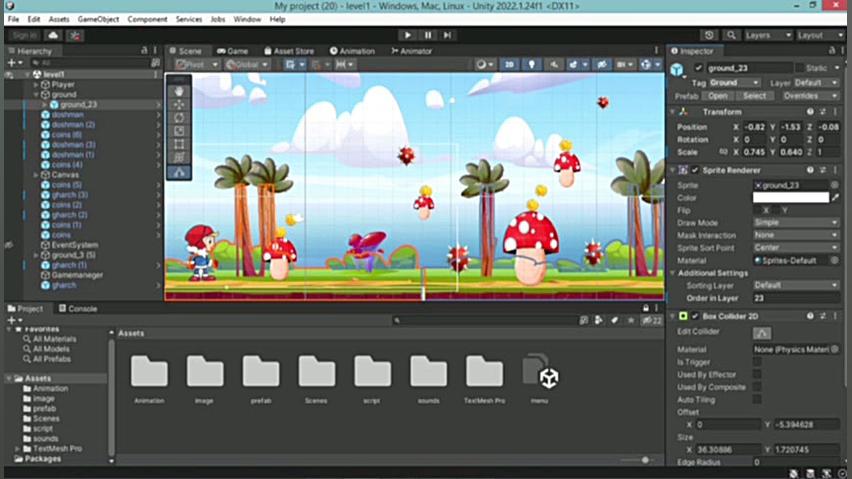Click the prefab Overrides button
852x479 pixels.
810,96
